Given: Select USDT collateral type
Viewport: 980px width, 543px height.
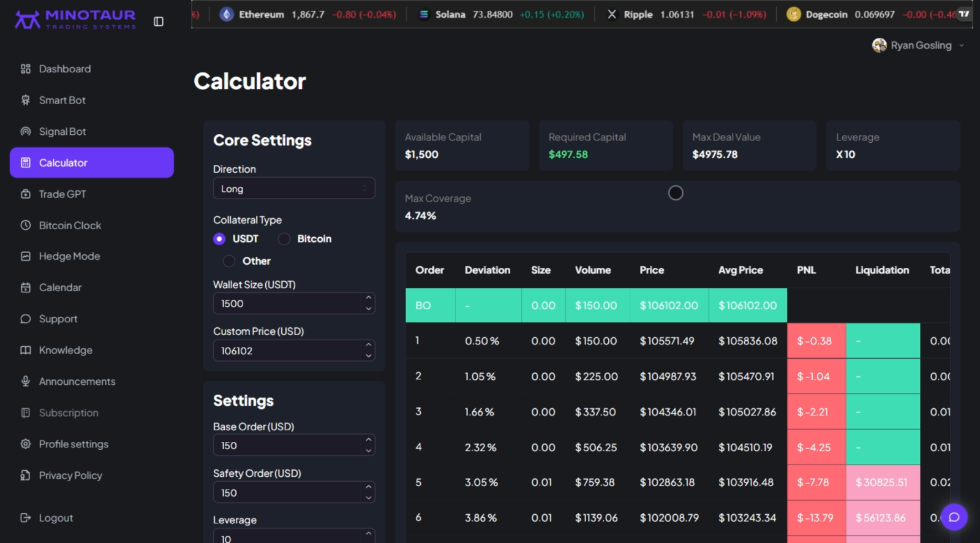Looking at the screenshot, I should pos(219,239).
